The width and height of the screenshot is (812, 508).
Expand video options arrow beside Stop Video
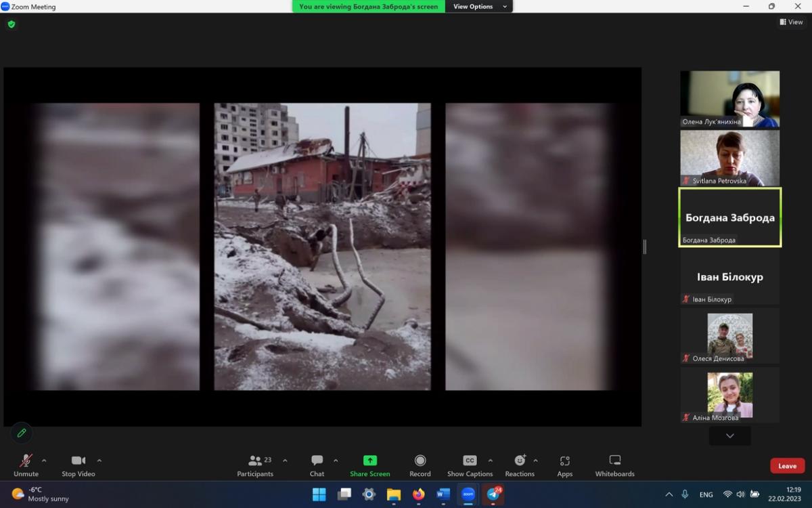[99, 461]
